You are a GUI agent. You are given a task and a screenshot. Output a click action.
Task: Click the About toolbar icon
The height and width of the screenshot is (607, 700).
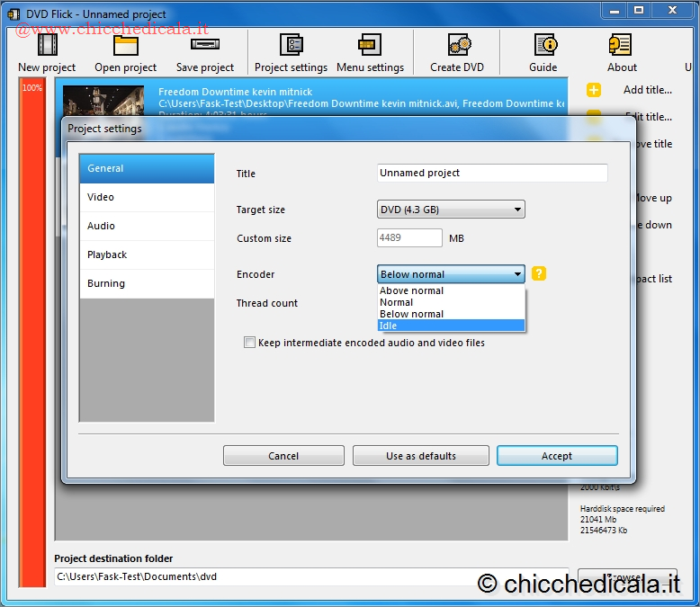pos(621,47)
